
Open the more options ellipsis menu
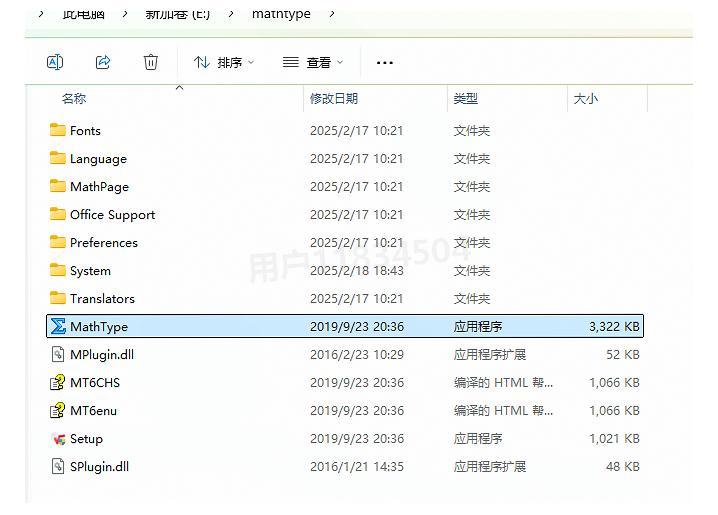[385, 63]
